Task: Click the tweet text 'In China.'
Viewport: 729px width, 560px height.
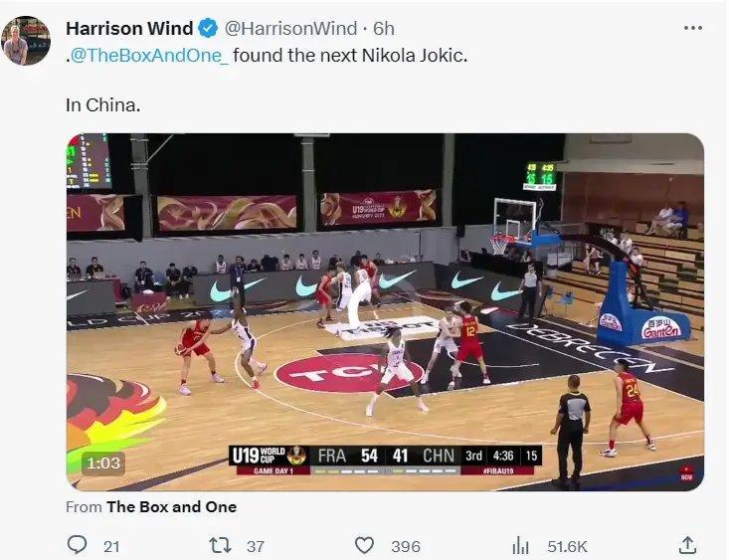Action: 102,105
